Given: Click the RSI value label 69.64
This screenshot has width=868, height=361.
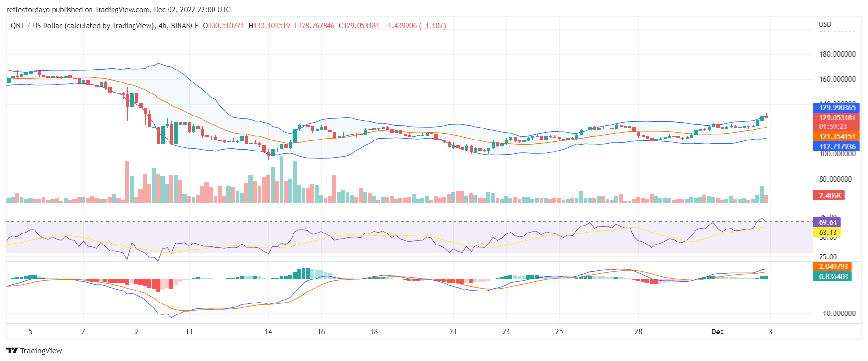Looking at the screenshot, I should [827, 222].
